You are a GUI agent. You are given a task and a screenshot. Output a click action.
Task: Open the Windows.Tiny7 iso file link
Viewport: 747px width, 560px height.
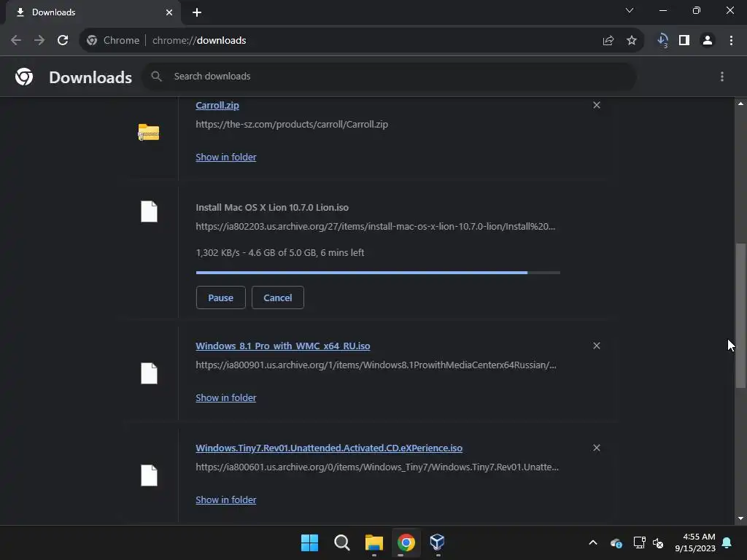coord(329,448)
